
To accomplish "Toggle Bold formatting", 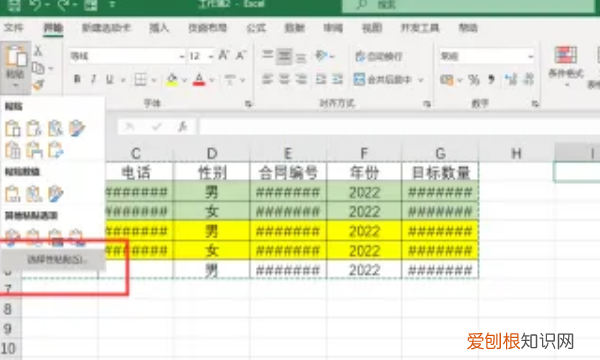I will (x=77, y=79).
